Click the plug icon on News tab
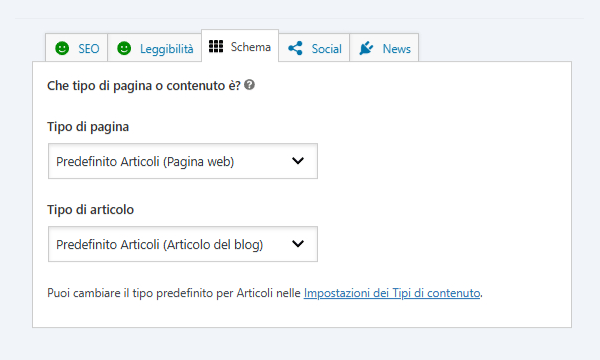 pos(366,48)
